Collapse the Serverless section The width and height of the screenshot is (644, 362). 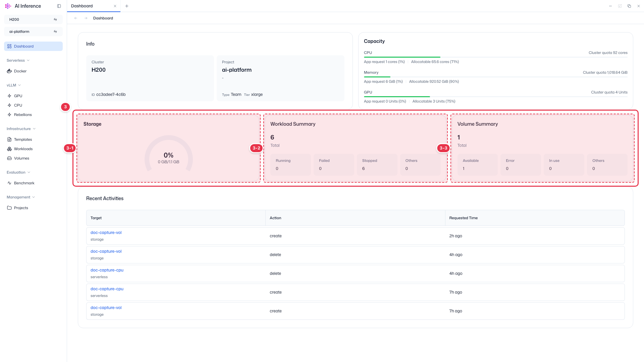pos(18,60)
